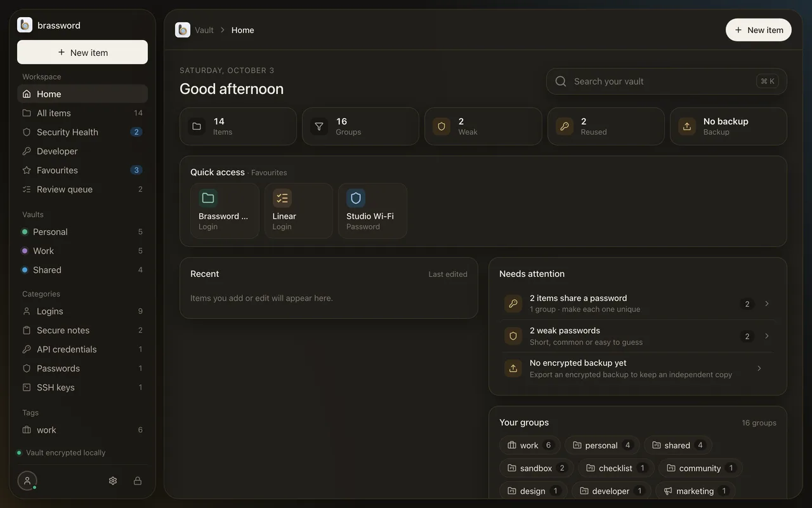Click the key icon on Reused stat
The image size is (812, 508).
[x=565, y=126]
